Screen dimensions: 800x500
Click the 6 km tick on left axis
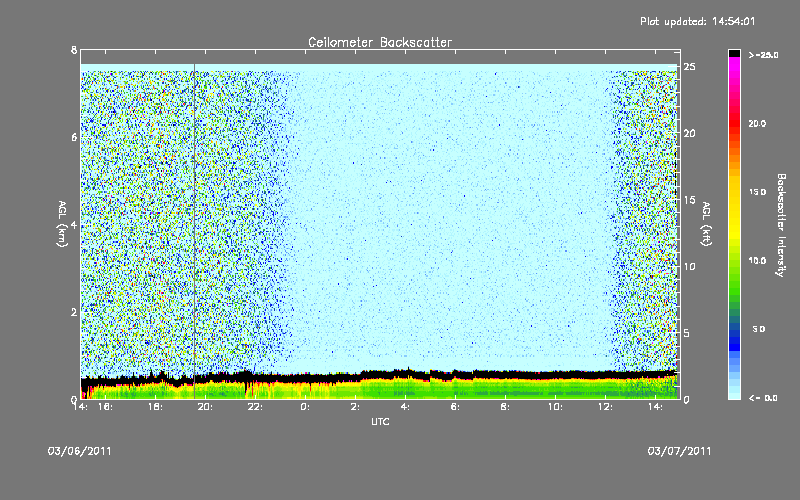click(x=74, y=137)
